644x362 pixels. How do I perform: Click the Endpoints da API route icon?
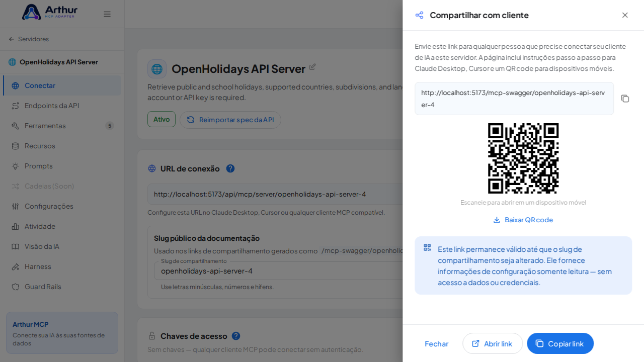pyautogui.click(x=16, y=106)
